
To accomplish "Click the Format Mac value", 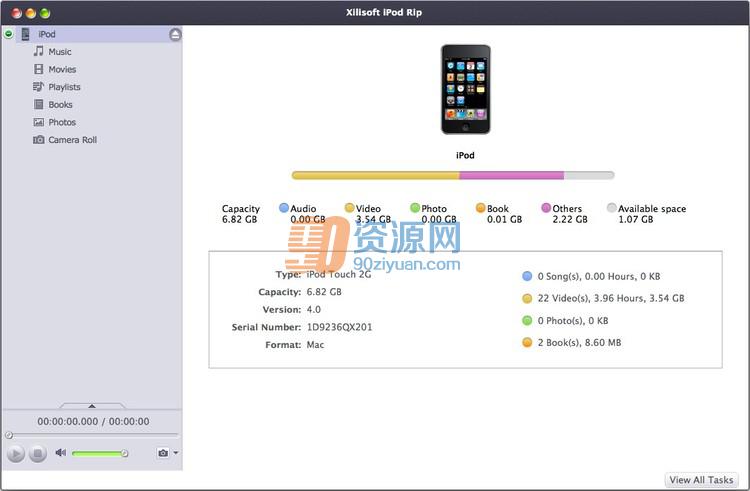I will pyautogui.click(x=315, y=345).
